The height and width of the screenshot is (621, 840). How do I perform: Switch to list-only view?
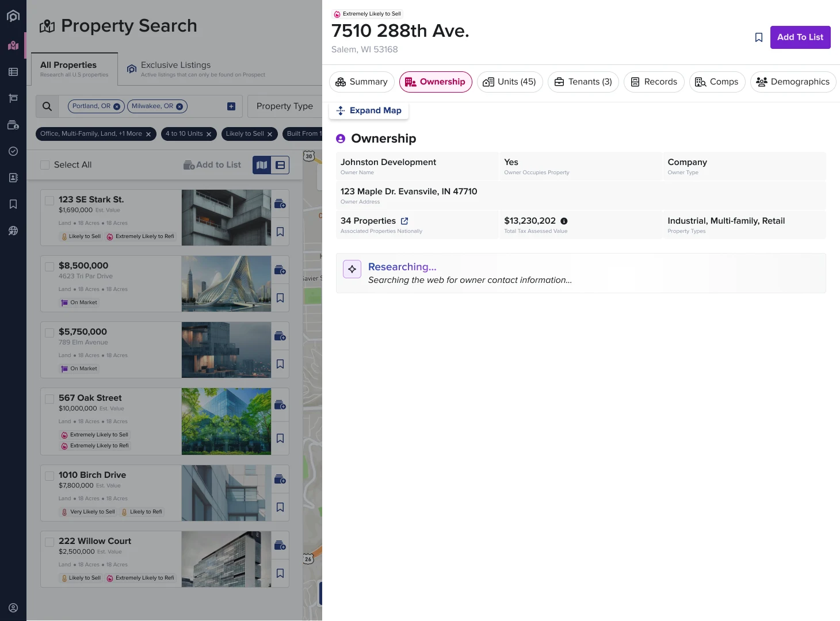[x=280, y=165]
